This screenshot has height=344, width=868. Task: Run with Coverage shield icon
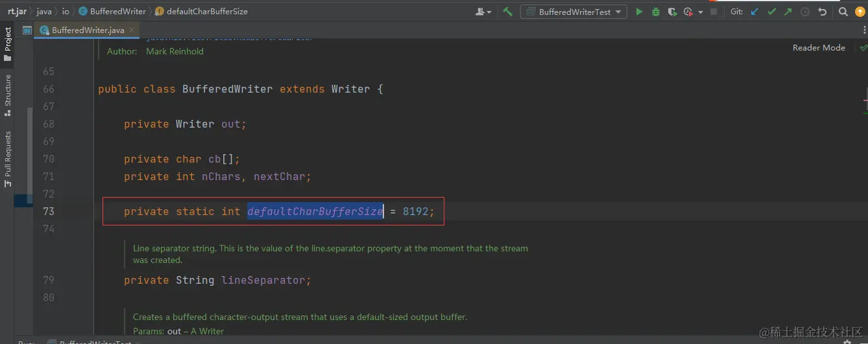click(672, 12)
